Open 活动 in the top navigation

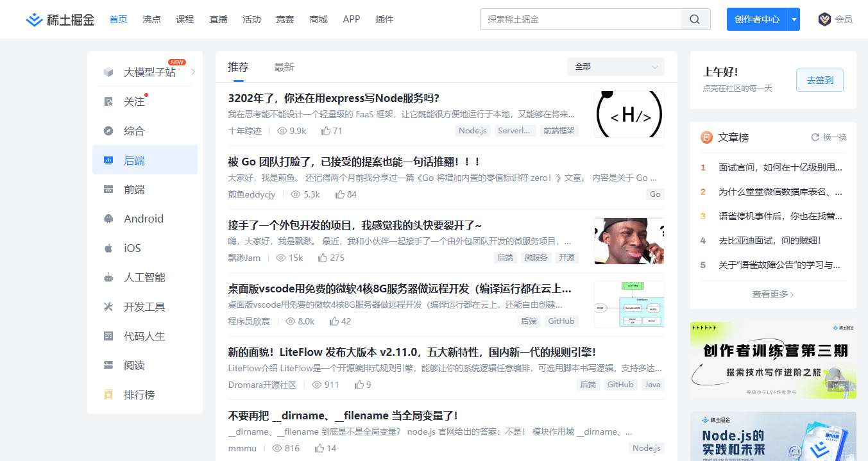coord(251,19)
